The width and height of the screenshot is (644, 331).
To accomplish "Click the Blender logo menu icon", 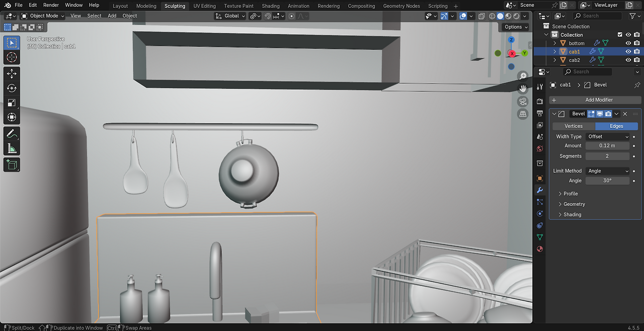I will click(8, 5).
